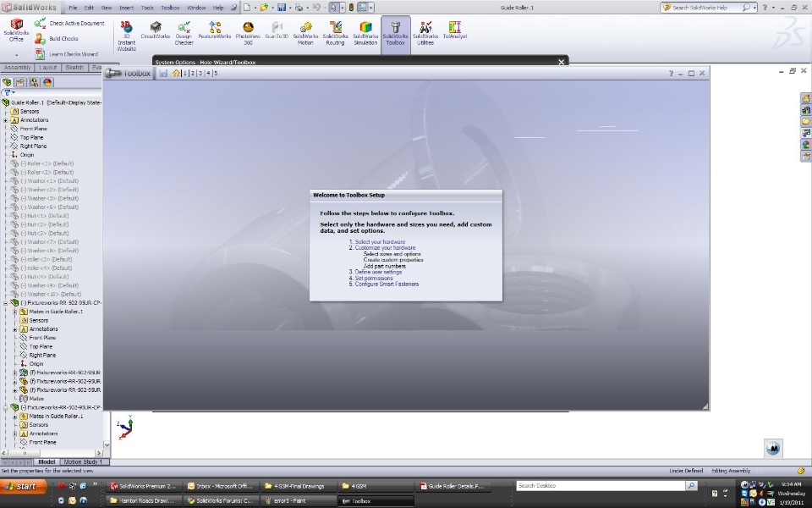Open the Build Checks tool
812x508 pixels.
pyautogui.click(x=56, y=38)
